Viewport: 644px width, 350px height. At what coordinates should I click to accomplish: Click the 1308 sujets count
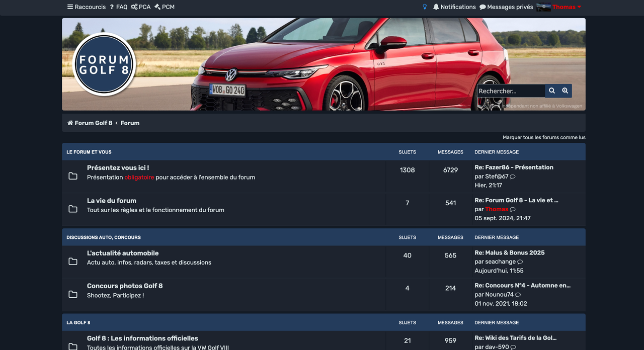coord(408,170)
